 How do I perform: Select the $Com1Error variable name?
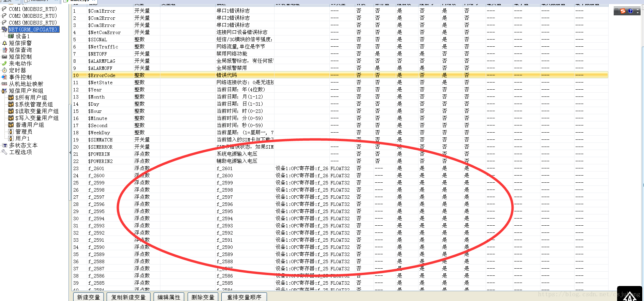pos(102,11)
